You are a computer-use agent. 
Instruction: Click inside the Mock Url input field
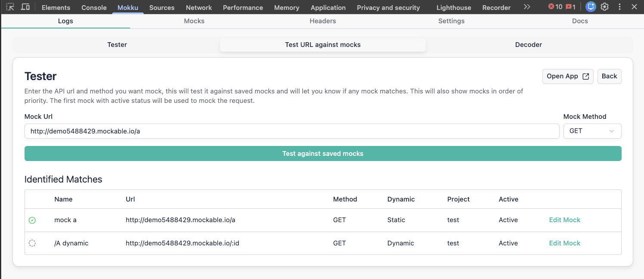pyautogui.click(x=292, y=131)
